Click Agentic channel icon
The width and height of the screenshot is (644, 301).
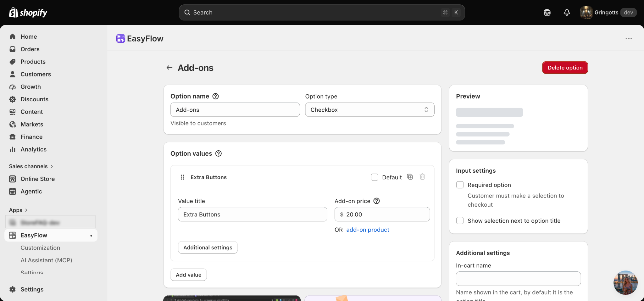click(x=13, y=191)
